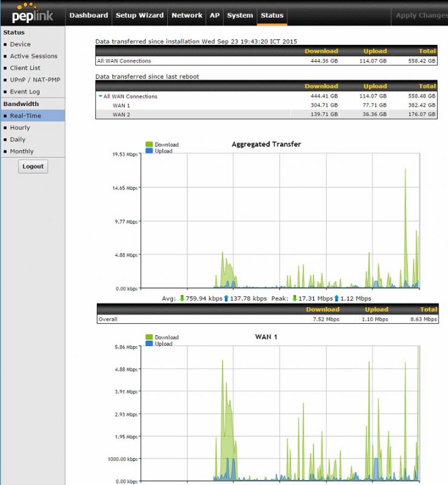Screen dimensions: 448x485
Task: Switch to the Network tab
Action: 187,15
